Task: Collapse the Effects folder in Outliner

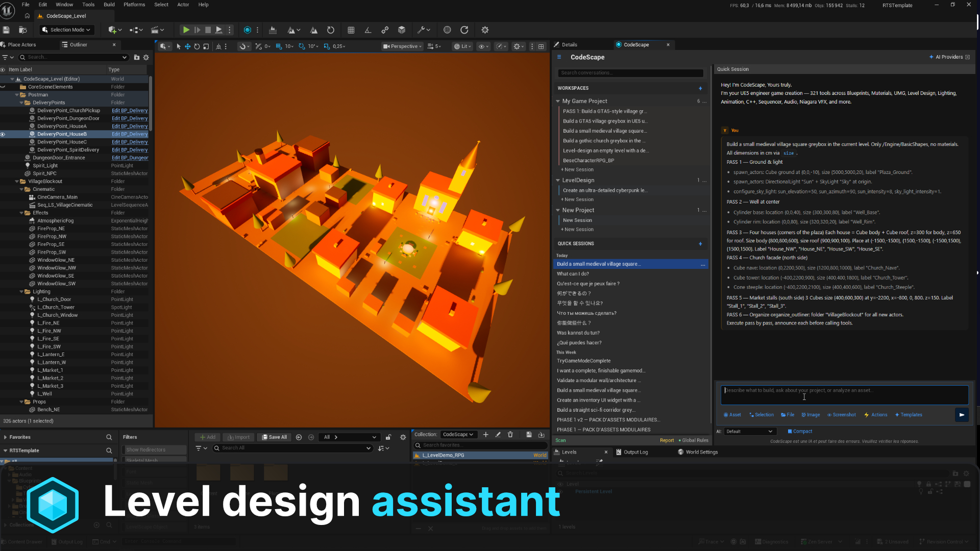Action: 21,213
